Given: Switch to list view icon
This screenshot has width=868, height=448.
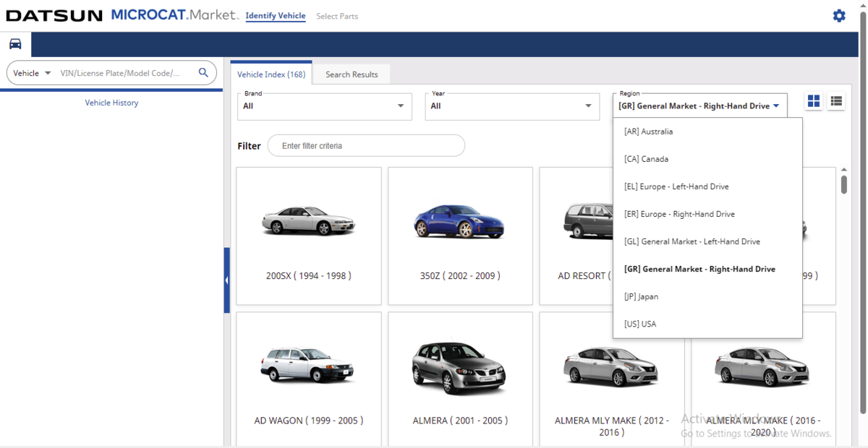Looking at the screenshot, I should tap(836, 101).
